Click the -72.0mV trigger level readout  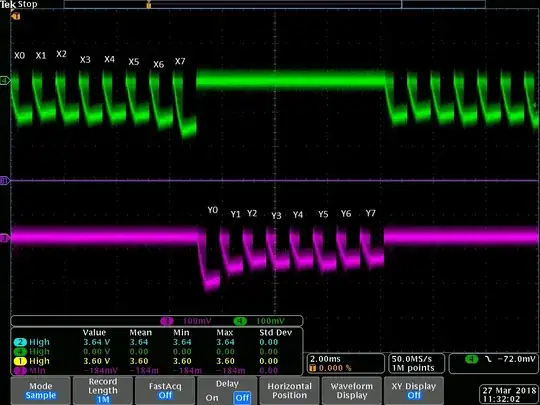pos(517,359)
